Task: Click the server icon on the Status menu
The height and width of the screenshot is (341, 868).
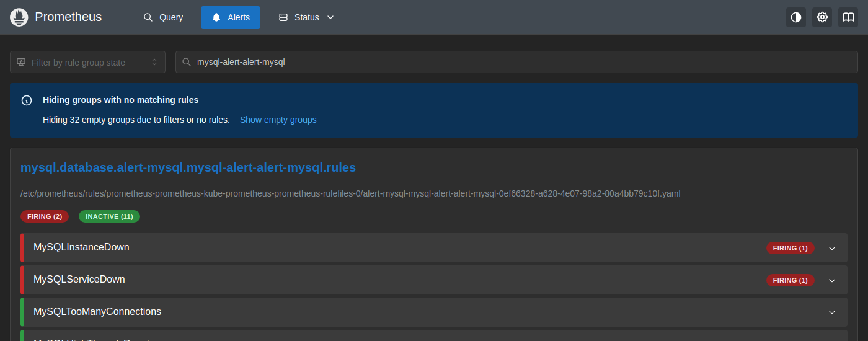Action: (x=283, y=17)
